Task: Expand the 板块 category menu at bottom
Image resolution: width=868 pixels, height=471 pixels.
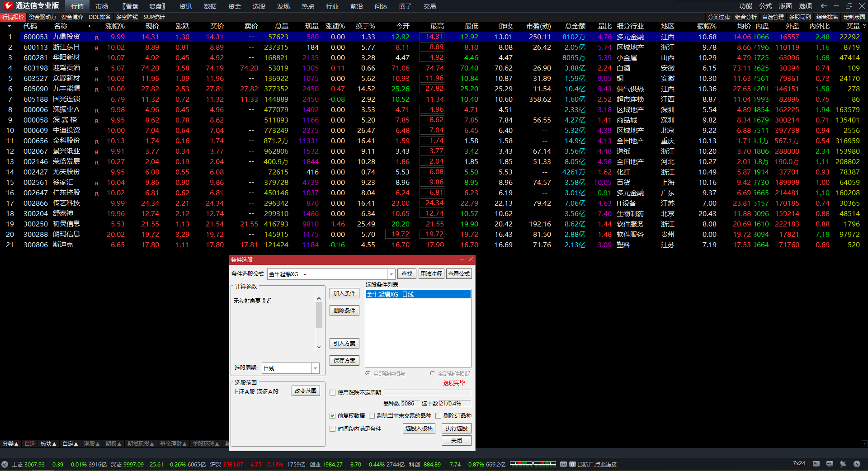Action: pos(48,444)
